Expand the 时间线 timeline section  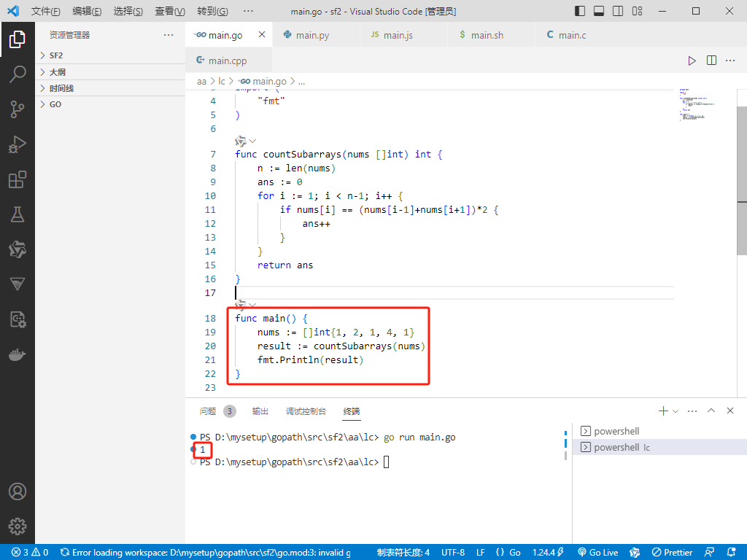pos(110,88)
